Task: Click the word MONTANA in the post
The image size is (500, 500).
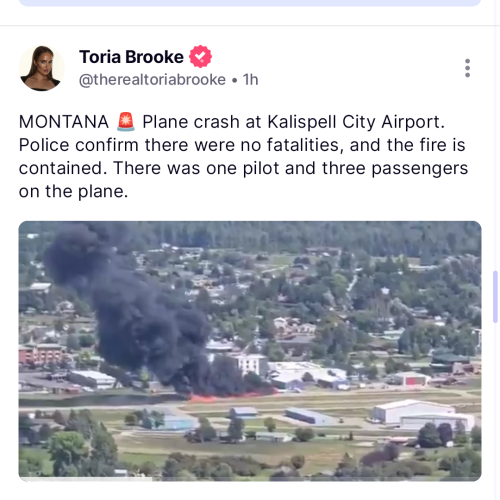Action: 64,122
